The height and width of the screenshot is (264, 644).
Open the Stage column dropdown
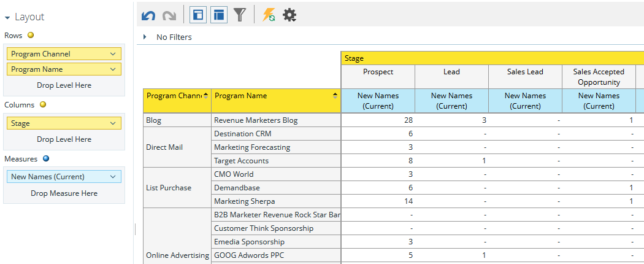tap(113, 123)
